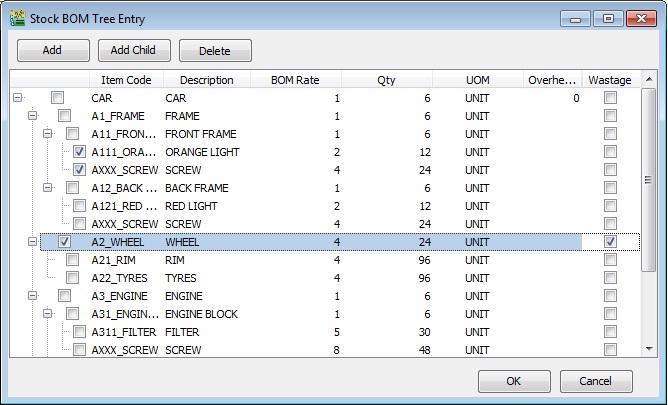Collapse the A31_ENGIN... engine block node

48,313
